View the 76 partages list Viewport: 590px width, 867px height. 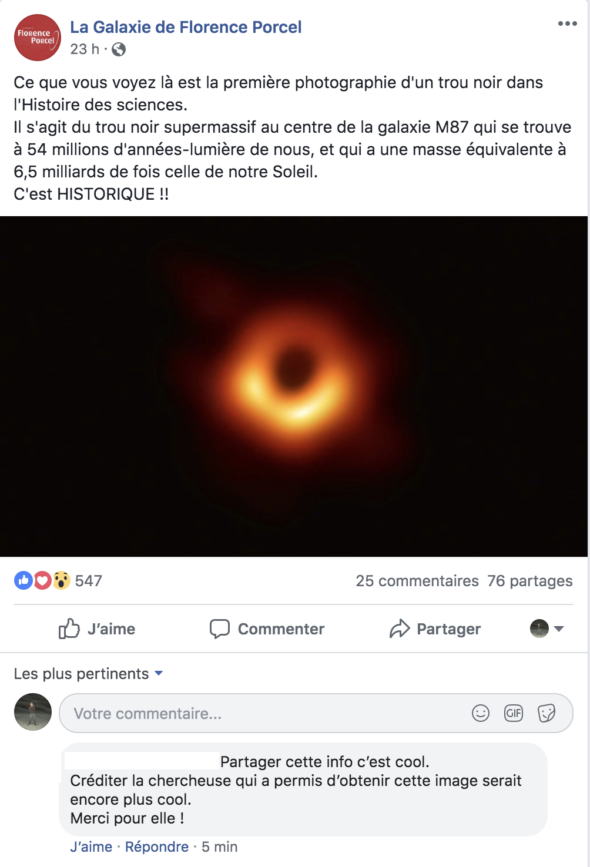530,581
